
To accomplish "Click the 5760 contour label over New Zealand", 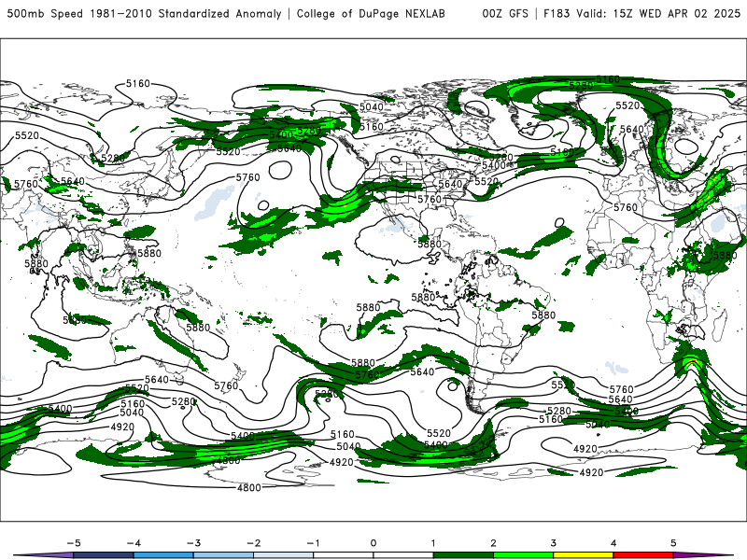I will point(226,385).
